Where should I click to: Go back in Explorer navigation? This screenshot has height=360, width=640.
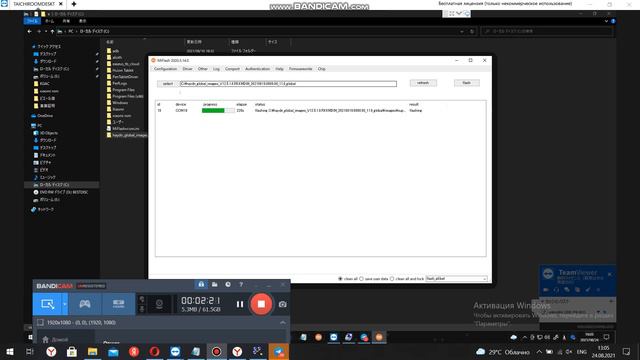tap(29, 31)
